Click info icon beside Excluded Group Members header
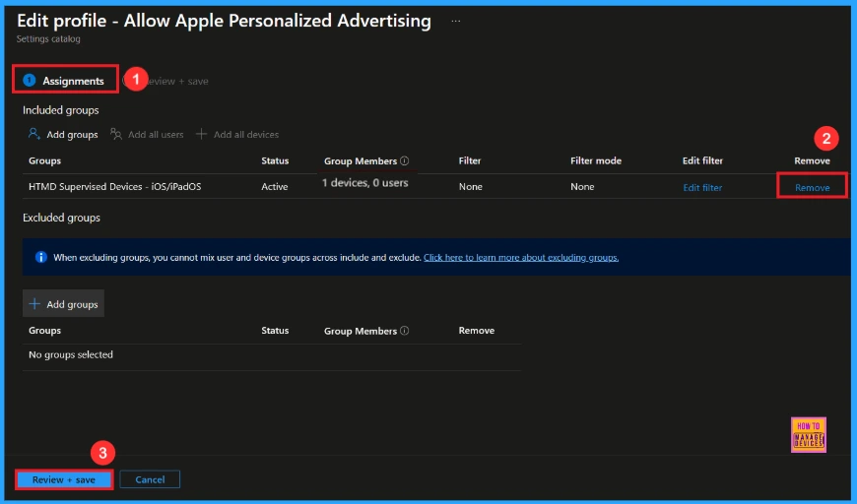Image resolution: width=857 pixels, height=504 pixels. click(405, 331)
